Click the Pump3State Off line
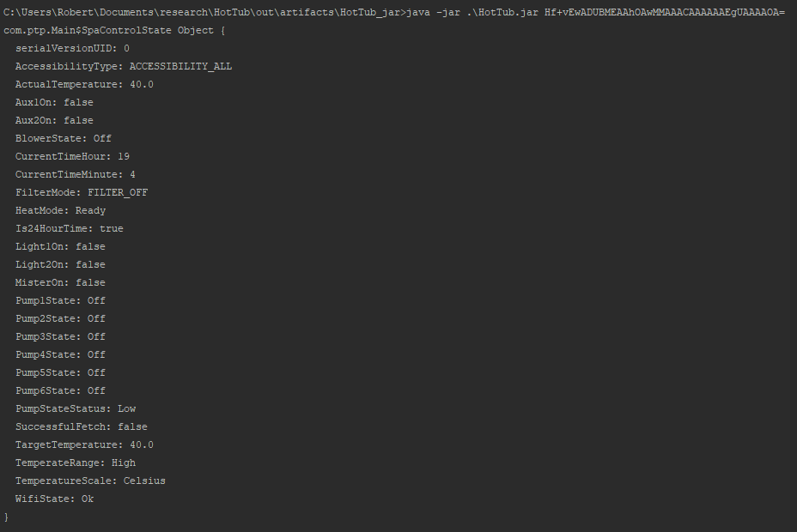 [x=60, y=336]
